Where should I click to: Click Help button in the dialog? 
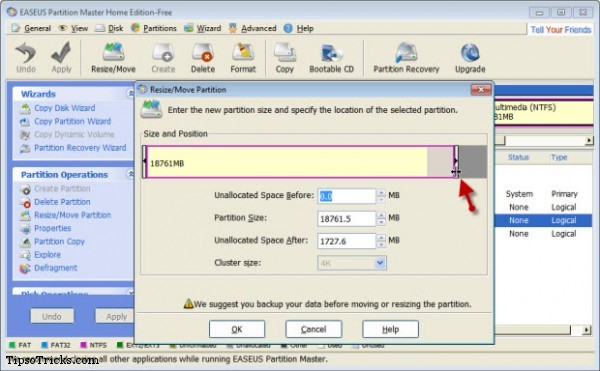click(x=391, y=329)
